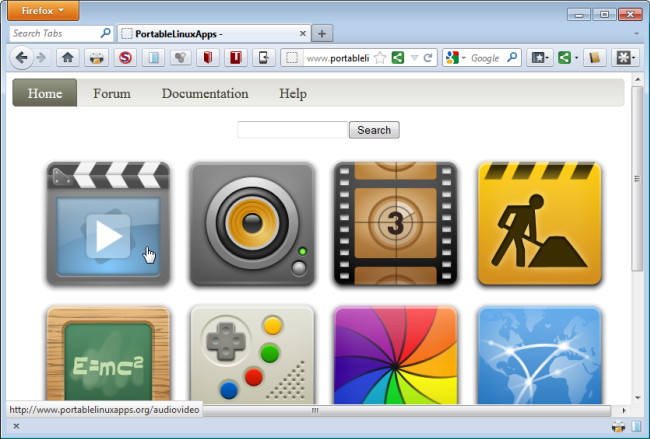Open the construction worker category

pos(539,224)
